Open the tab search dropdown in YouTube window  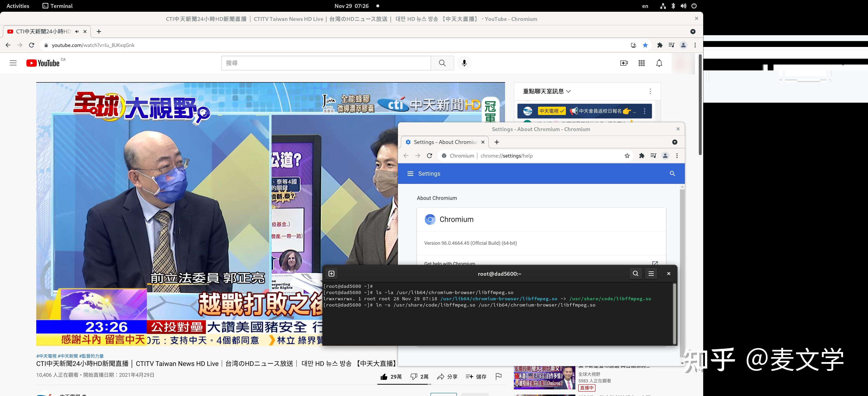coord(693,31)
